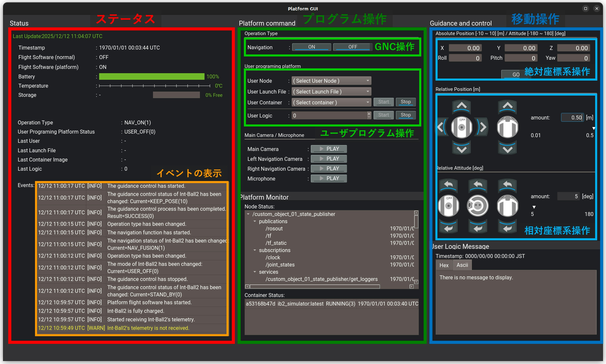The image size is (606, 364).
Task: Turn Navigation ON
Action: point(312,47)
